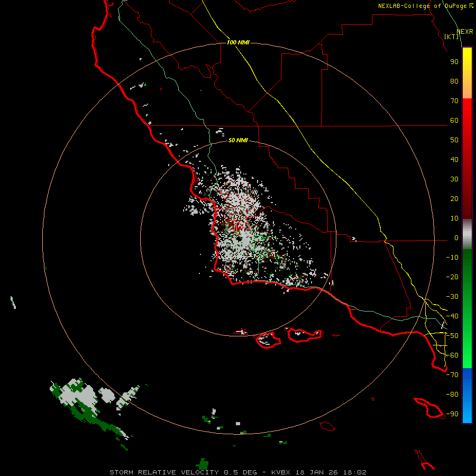Click the "18:02" timestamp text
Viewport: 476px width, 476px height.
354,472
